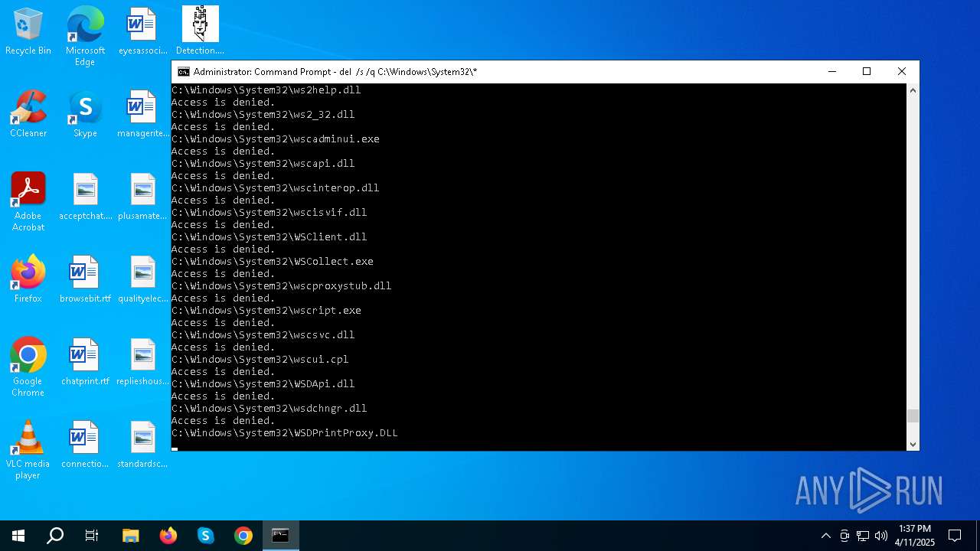Select the replieshous image file icon
Viewport: 980px width, 551px height.
click(x=142, y=362)
